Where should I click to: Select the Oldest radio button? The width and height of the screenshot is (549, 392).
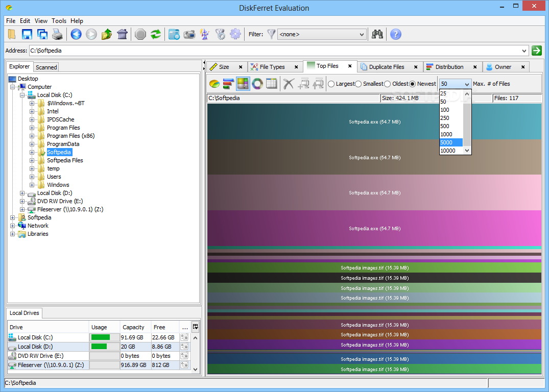388,84
